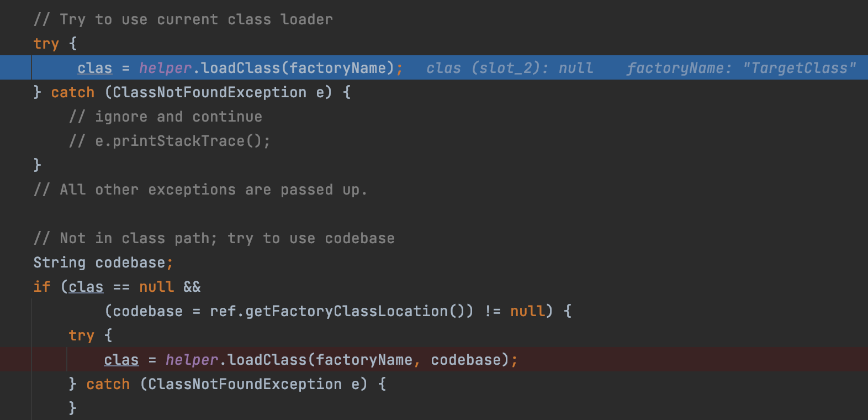The width and height of the screenshot is (868, 420).
Task: Click the topmost try keyword
Action: click(46, 44)
